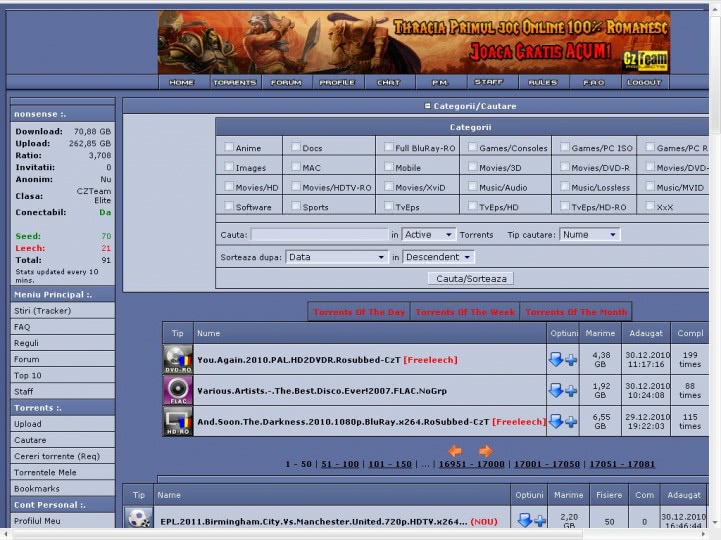The height and width of the screenshot is (540, 721).
Task: Click the FLAC category icon
Action: pyautogui.click(x=178, y=390)
